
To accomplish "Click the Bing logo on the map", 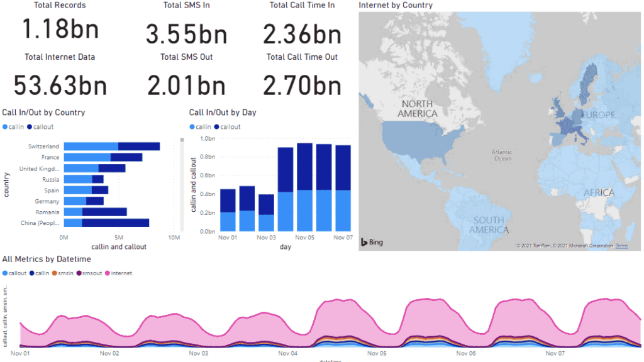I will (372, 242).
